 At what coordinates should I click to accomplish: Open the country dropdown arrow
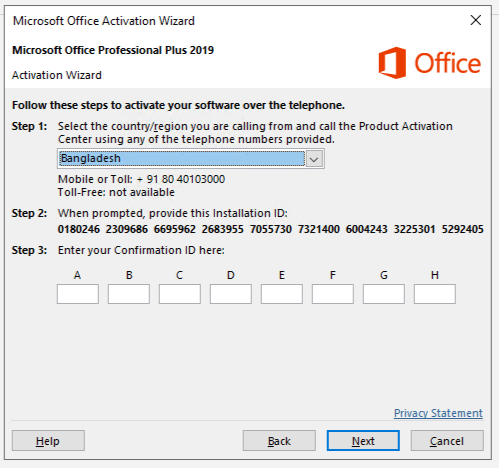click(314, 159)
